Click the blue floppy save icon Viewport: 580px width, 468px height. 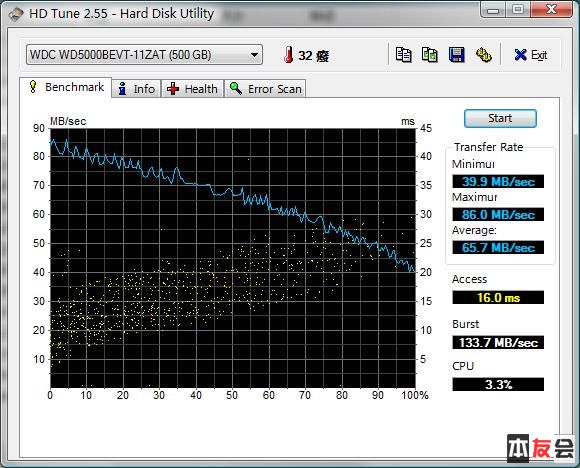pos(456,55)
